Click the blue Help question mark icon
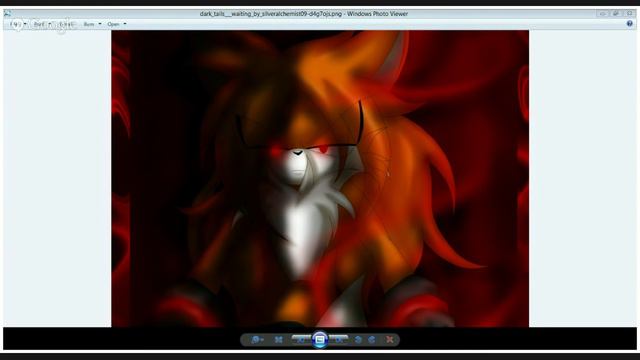Image resolution: width=640 pixels, height=360 pixels. pos(630,24)
